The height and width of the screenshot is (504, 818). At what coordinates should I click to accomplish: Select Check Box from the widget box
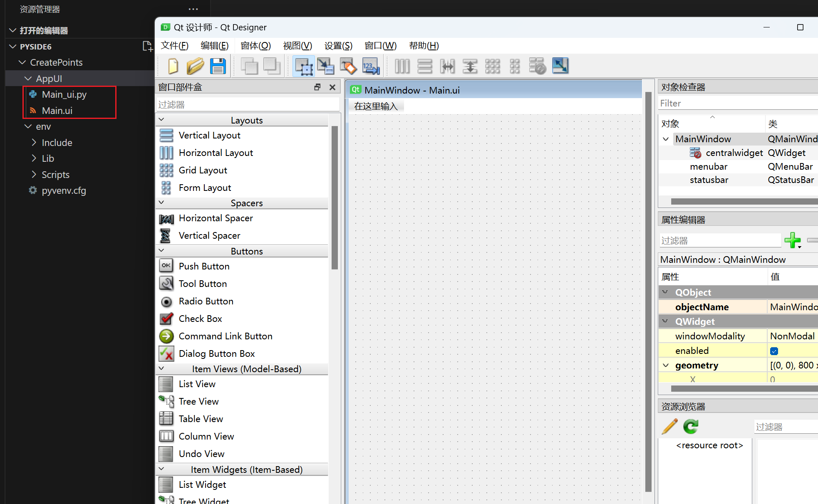point(200,319)
